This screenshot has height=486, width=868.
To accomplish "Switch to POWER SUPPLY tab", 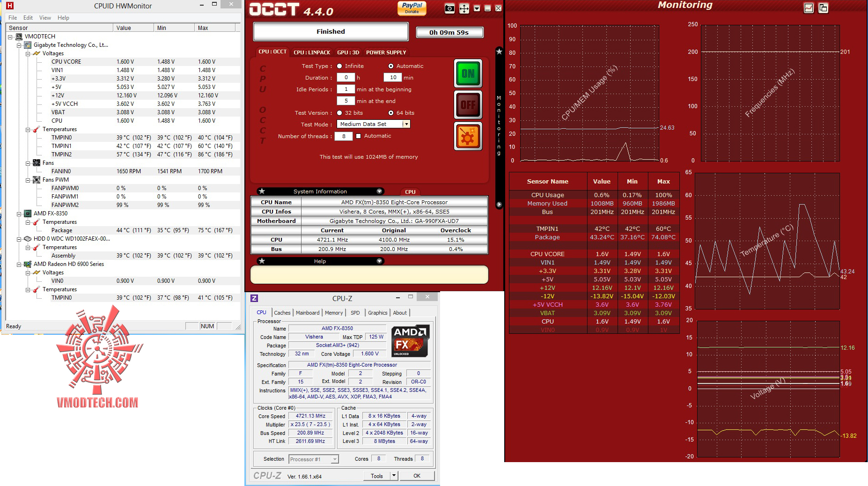I will tap(386, 52).
